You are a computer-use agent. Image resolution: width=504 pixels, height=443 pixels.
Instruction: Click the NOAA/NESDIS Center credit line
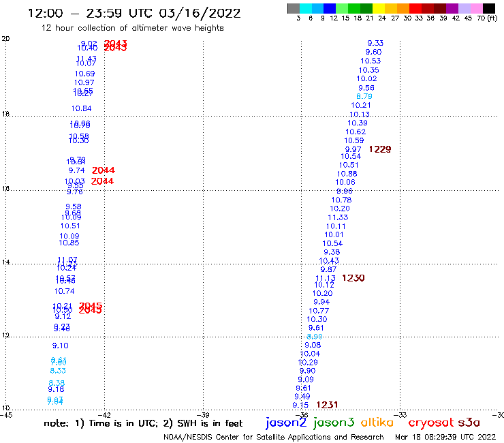pos(274,438)
